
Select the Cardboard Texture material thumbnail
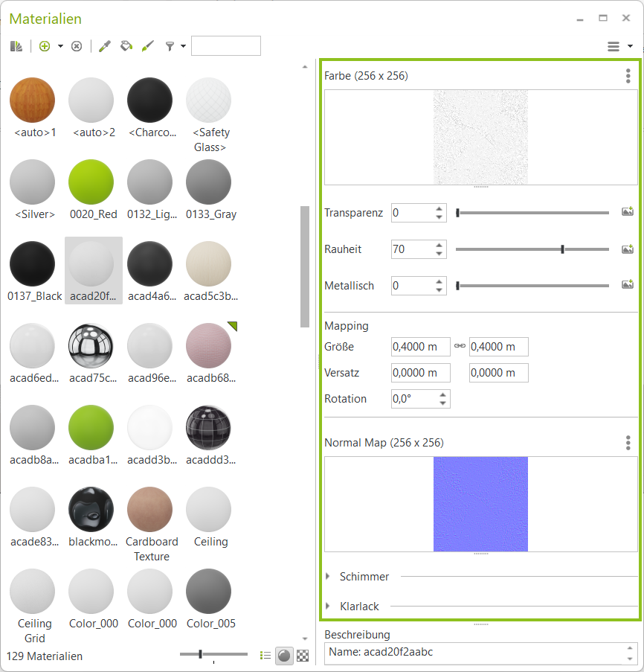[x=151, y=509]
